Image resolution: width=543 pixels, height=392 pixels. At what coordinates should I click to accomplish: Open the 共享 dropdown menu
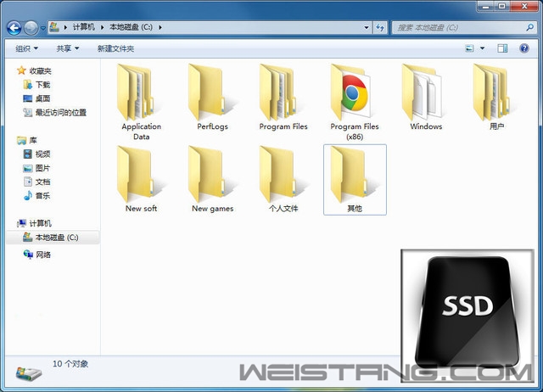[68, 49]
